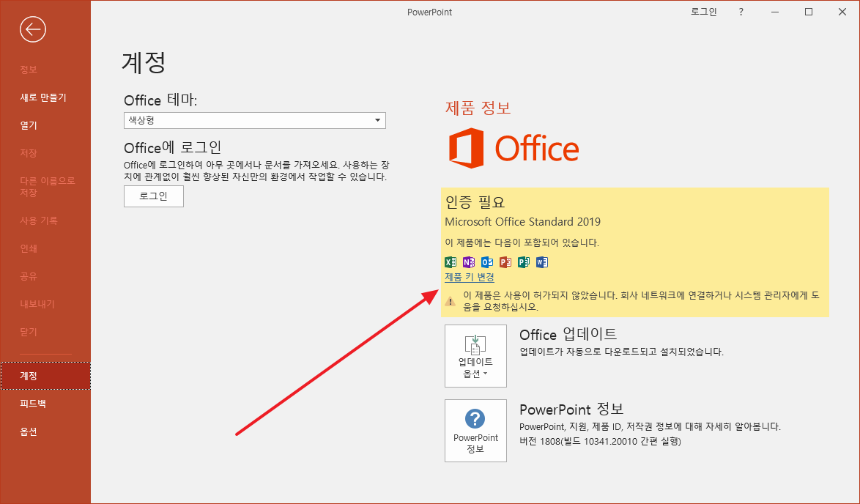
Task: Open the 제품 키 변경 link
Action: click(470, 278)
